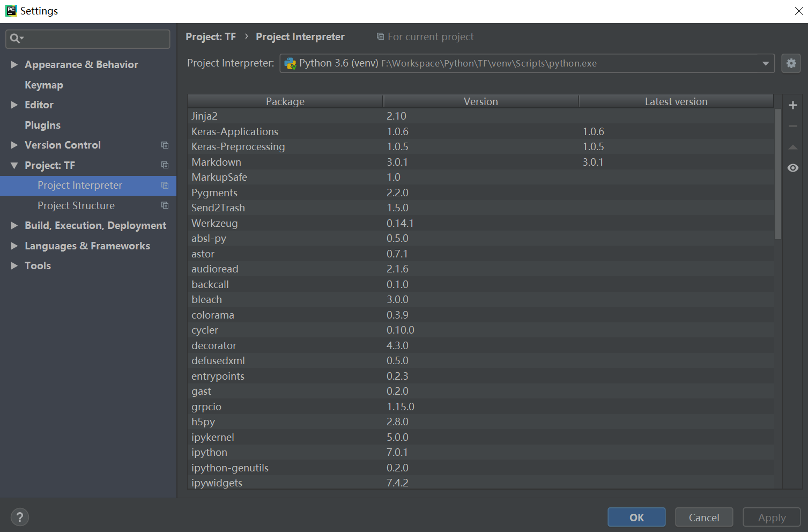
Task: Select the cycler package row
Action: coord(481,330)
